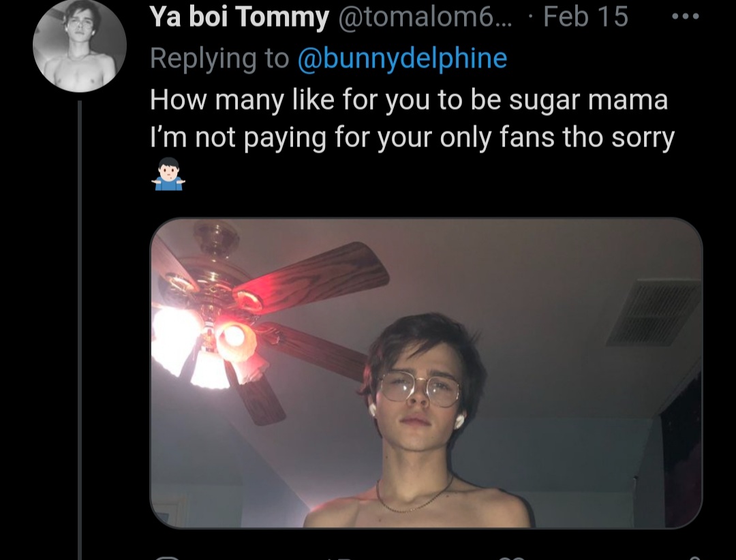
Task: Open the attached selfie photo
Action: point(426,373)
